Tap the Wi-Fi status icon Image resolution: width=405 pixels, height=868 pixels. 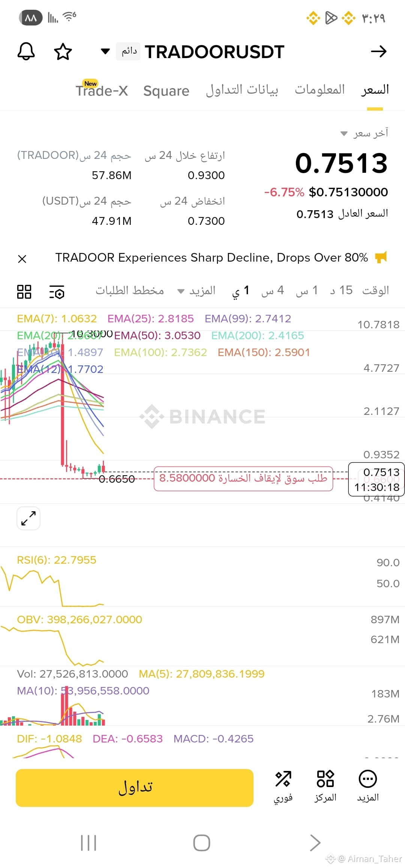pyautogui.click(x=69, y=16)
